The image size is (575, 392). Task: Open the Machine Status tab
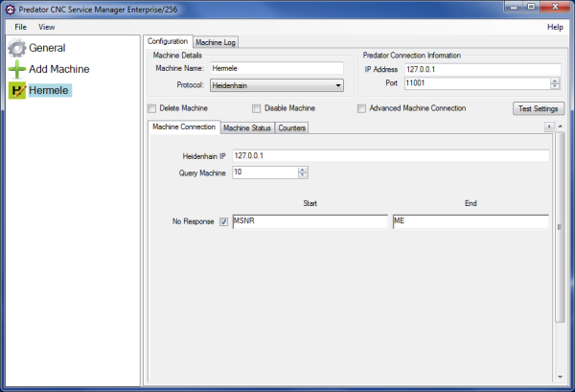pyautogui.click(x=248, y=128)
